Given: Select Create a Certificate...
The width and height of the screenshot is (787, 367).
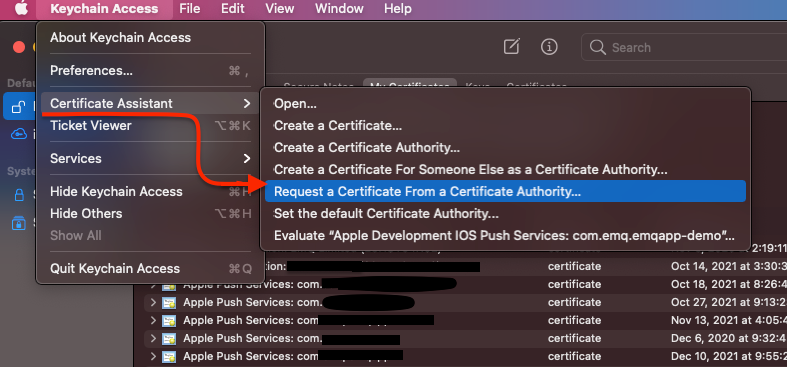Looking at the screenshot, I should (505, 126).
